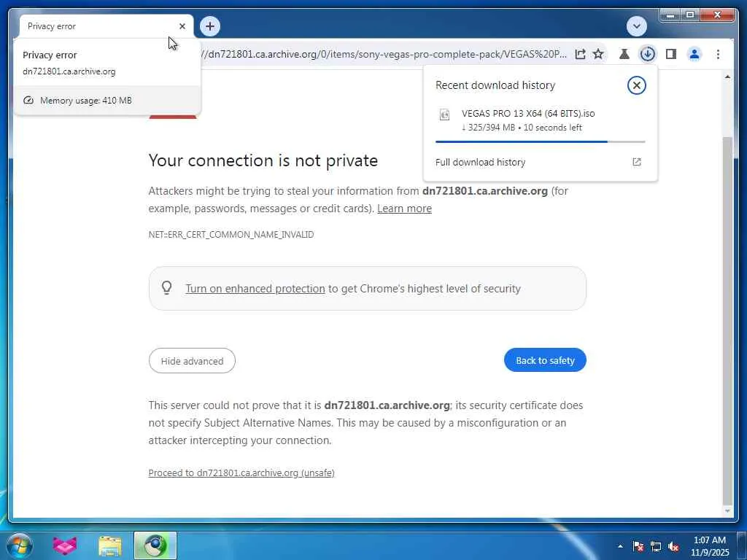747x560 pixels.
Task: Click the NET::ERR_CERT_COMMON_NAME_INVALID error code
Action: 231,234
